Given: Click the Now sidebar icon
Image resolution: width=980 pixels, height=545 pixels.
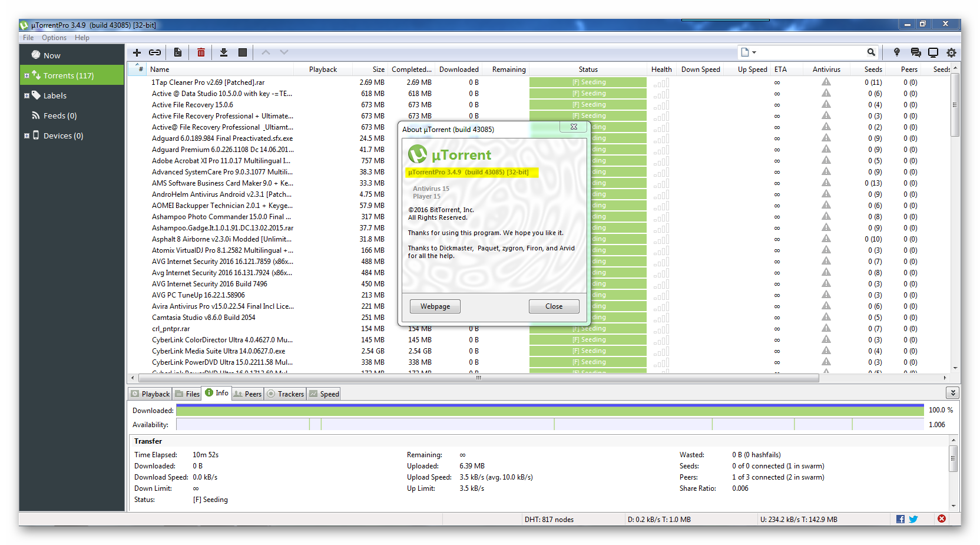Looking at the screenshot, I should pos(36,55).
